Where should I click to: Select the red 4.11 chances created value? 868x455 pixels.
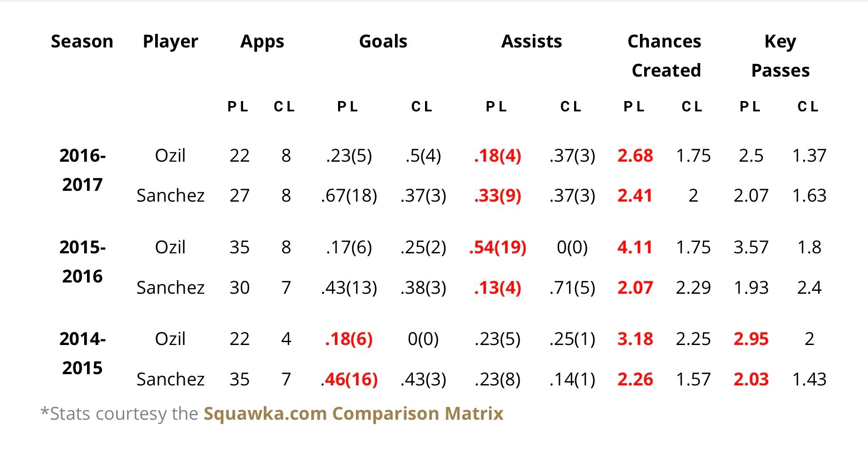[635, 247]
